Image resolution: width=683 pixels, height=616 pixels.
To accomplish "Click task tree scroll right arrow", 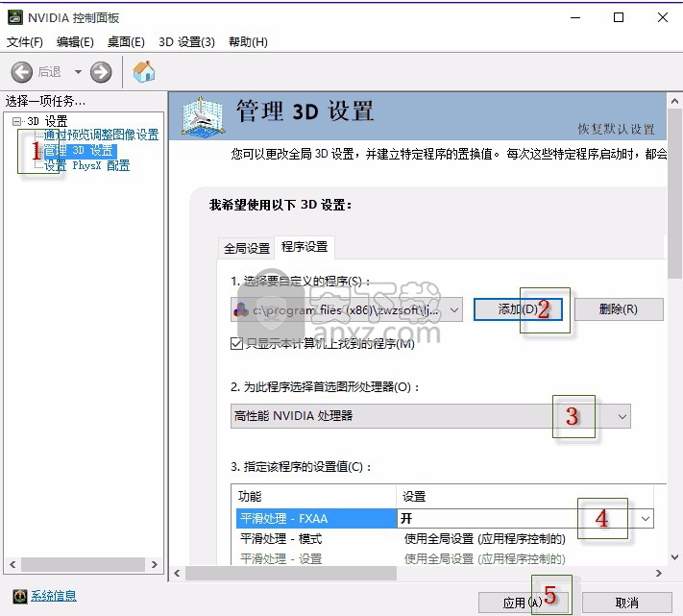I will (x=155, y=565).
